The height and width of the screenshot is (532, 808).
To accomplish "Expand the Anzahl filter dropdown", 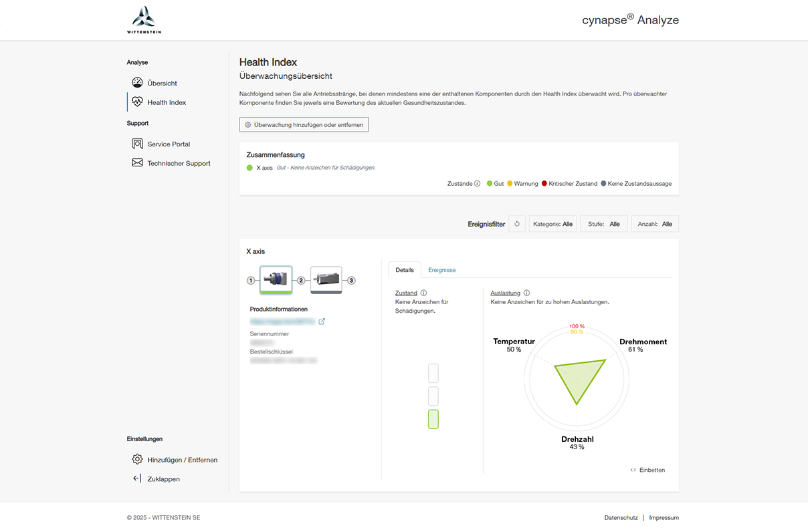I will pyautogui.click(x=655, y=224).
